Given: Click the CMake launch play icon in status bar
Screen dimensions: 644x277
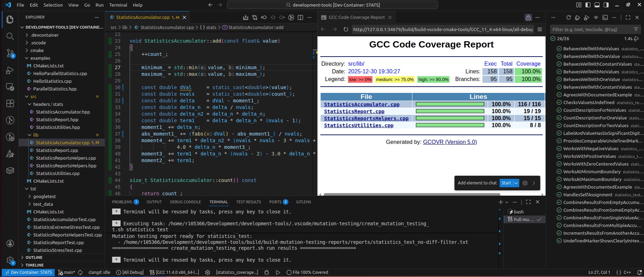Looking at the screenshot, I should coord(278,272).
